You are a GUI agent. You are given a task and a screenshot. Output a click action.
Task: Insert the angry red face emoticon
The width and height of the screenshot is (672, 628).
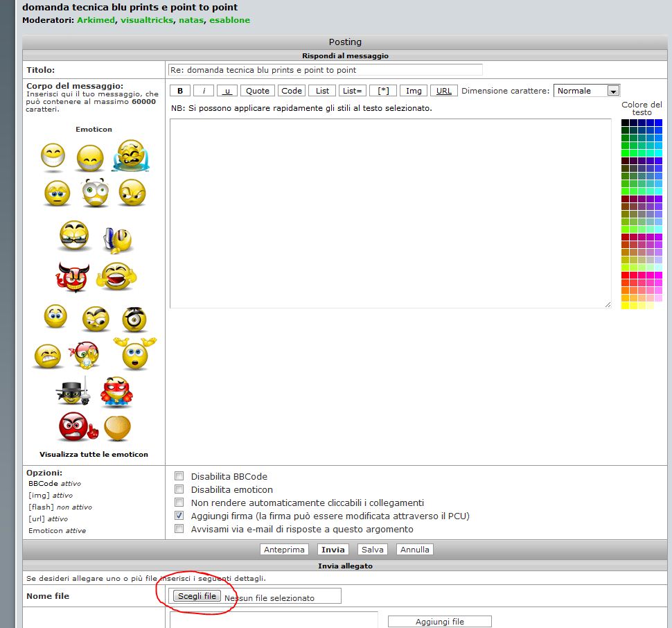tap(78, 426)
